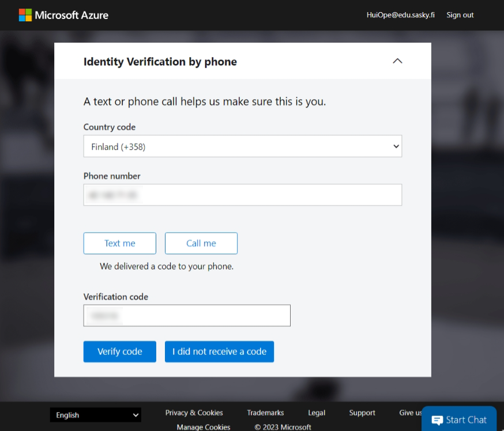Click the Verify code button
Viewport: 504px width, 431px height.
click(x=120, y=351)
